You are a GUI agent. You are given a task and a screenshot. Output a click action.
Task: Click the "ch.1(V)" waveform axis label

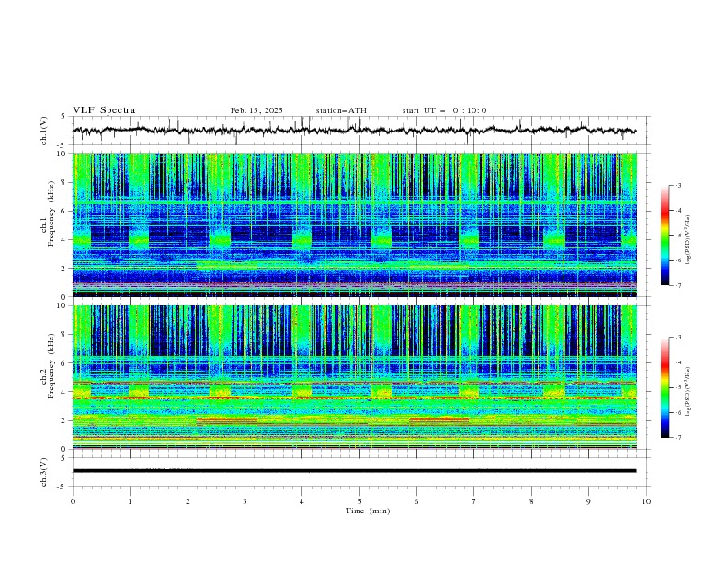[44, 131]
